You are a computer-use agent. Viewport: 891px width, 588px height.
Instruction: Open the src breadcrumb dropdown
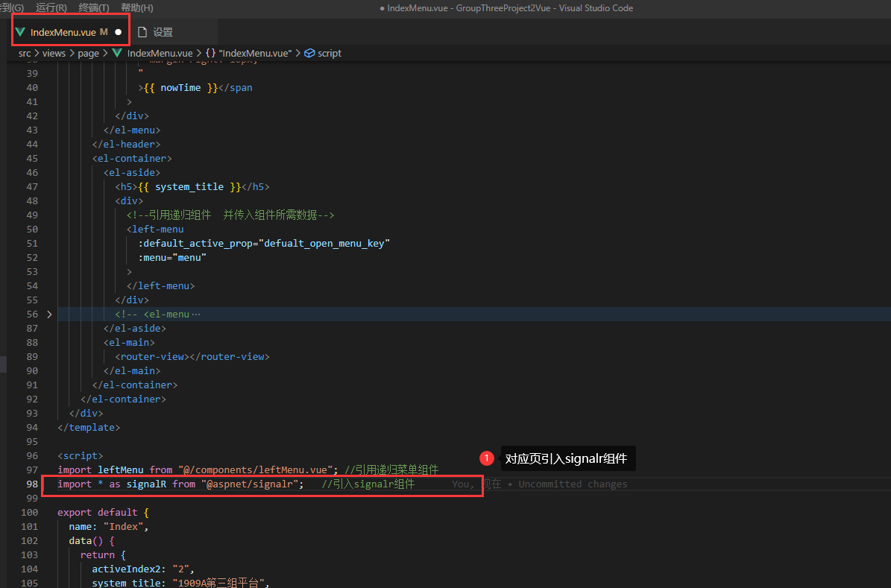pyautogui.click(x=25, y=54)
